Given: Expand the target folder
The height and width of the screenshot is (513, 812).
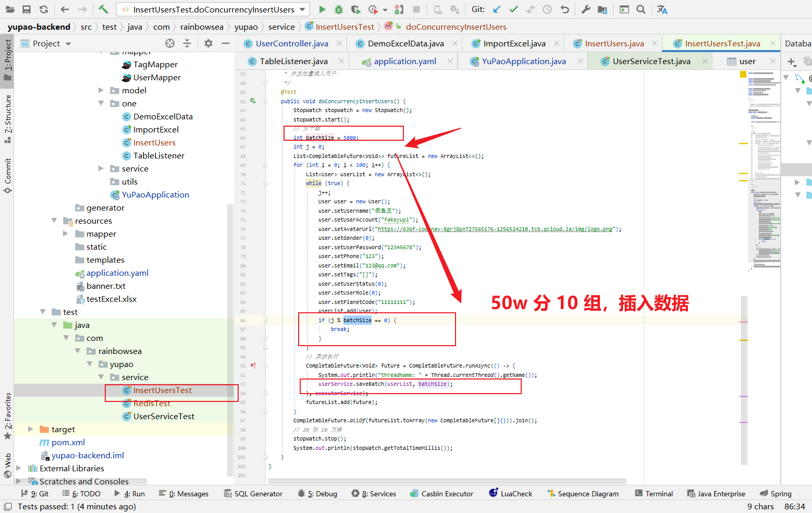Looking at the screenshot, I should coord(30,429).
